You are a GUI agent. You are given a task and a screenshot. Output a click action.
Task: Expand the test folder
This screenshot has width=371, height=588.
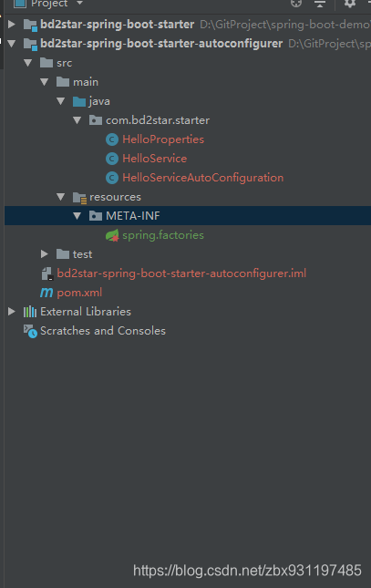[x=45, y=254]
